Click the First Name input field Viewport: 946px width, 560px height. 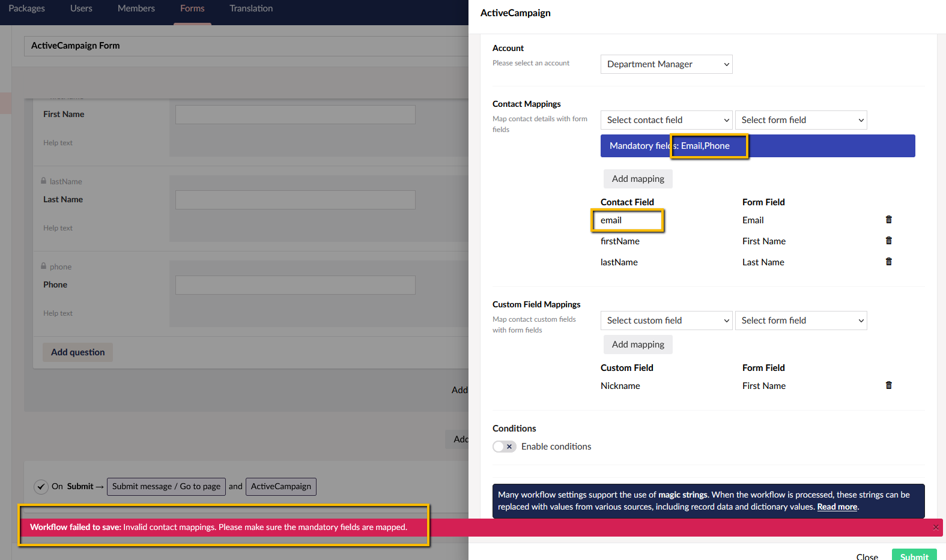click(296, 115)
